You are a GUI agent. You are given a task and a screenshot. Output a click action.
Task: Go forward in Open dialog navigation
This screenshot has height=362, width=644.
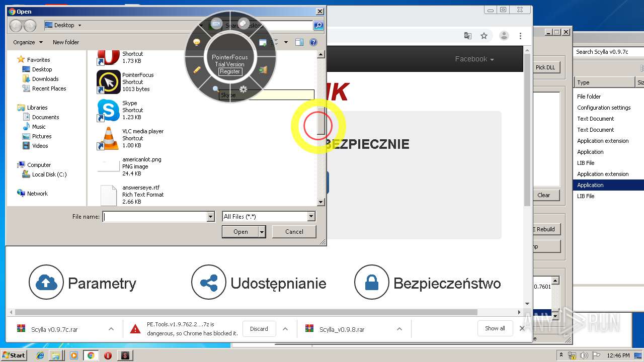[30, 25]
